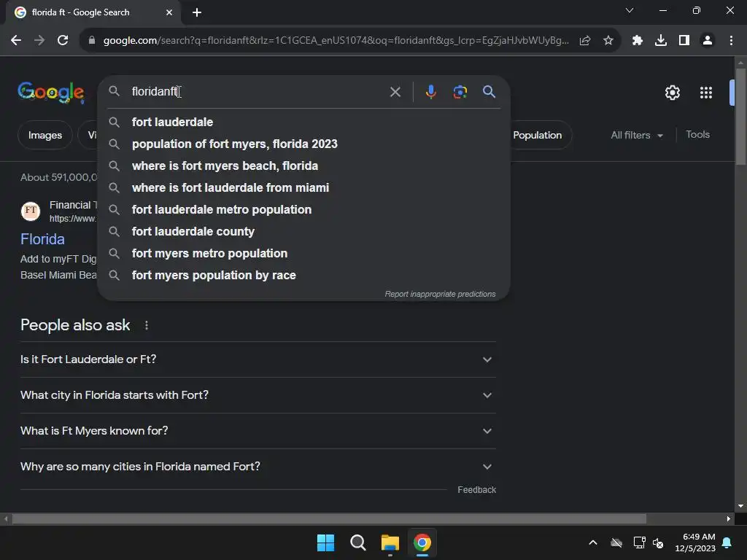The width and height of the screenshot is (747, 560).
Task: Open Chrome downloads icon
Action: 661,41
